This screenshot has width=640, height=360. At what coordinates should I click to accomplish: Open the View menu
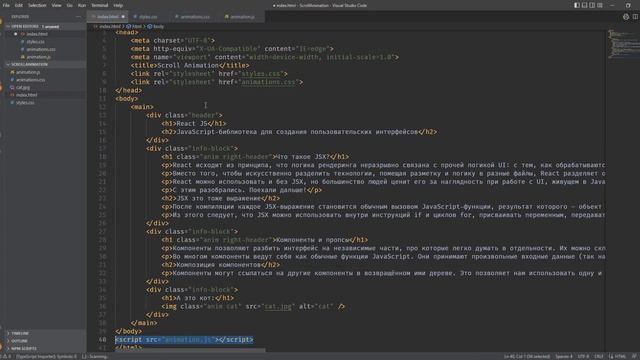56,5
